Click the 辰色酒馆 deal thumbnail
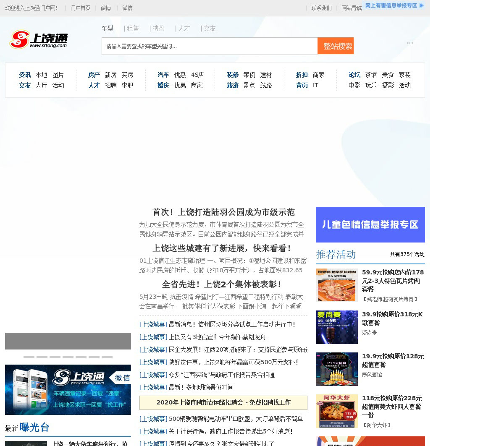The width and height of the screenshot is (504, 446). [x=336, y=369]
